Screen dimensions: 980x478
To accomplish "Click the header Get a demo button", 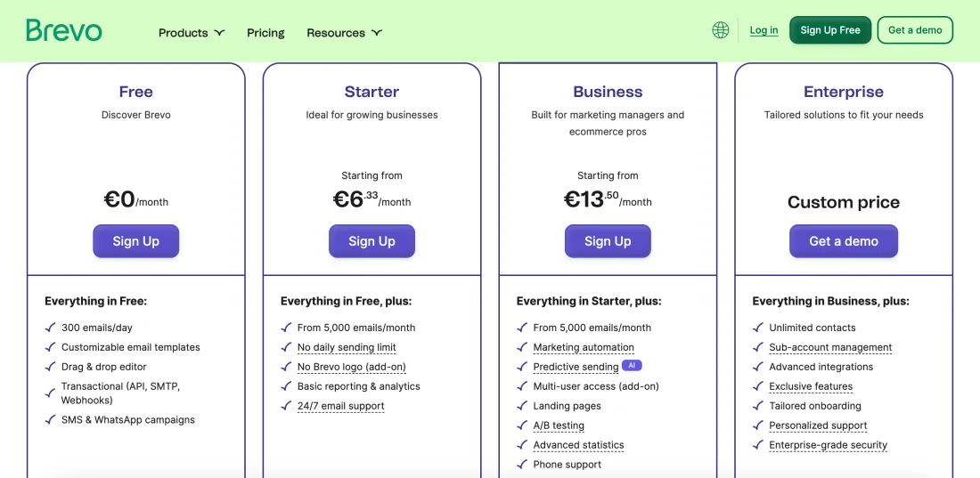I will pyautogui.click(x=915, y=30).
